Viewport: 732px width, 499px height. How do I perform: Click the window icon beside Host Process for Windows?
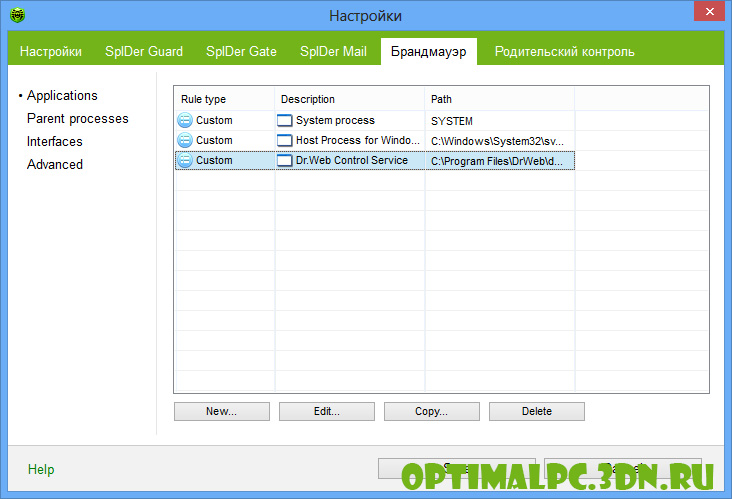pyautogui.click(x=284, y=140)
